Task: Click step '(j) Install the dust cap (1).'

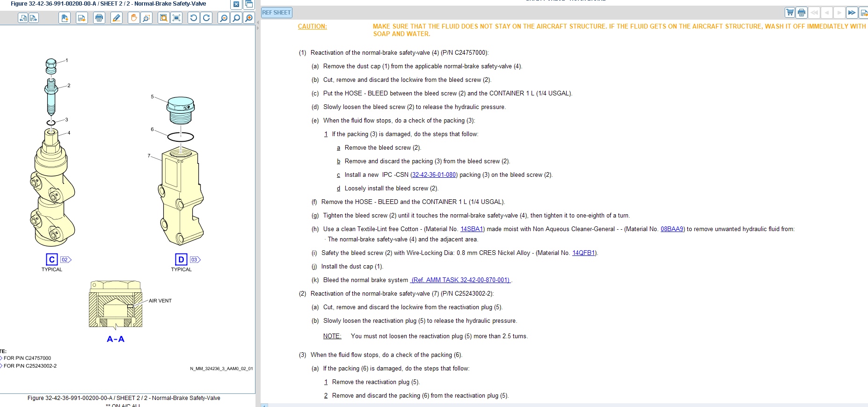Action: (348, 267)
